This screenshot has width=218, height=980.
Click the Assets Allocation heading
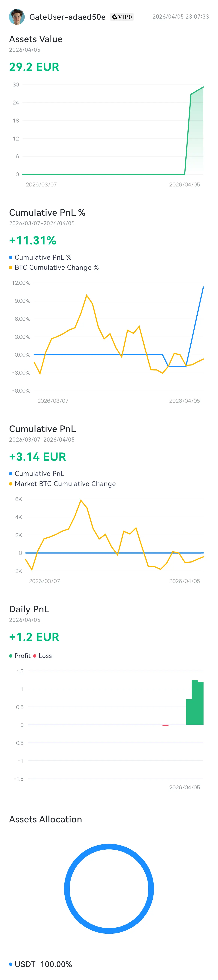tap(46, 819)
